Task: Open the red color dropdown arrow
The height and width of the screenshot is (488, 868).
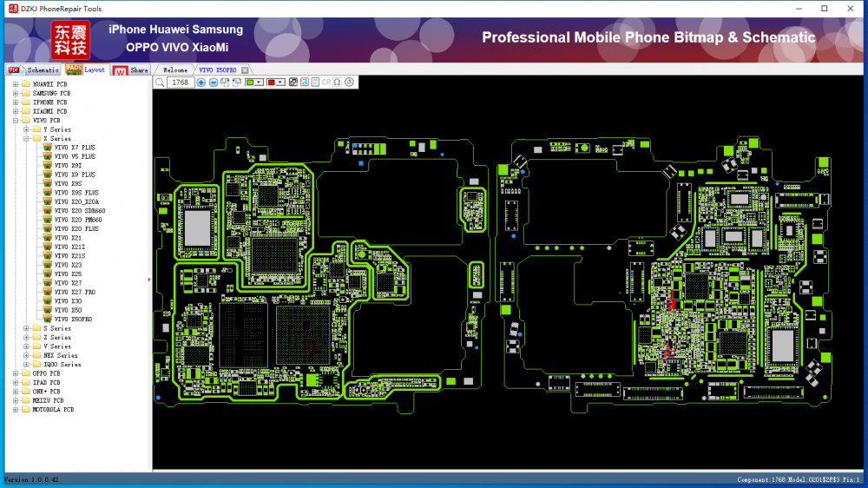Action: tap(280, 82)
